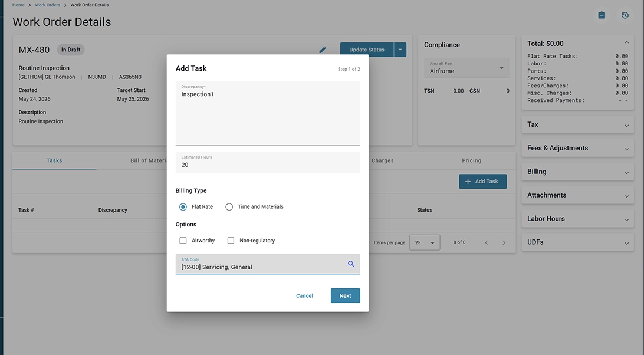Screen dimensions: 644x355
Task: Click the [GETHOM] GE Thomson customer text
Action: (47, 77)
